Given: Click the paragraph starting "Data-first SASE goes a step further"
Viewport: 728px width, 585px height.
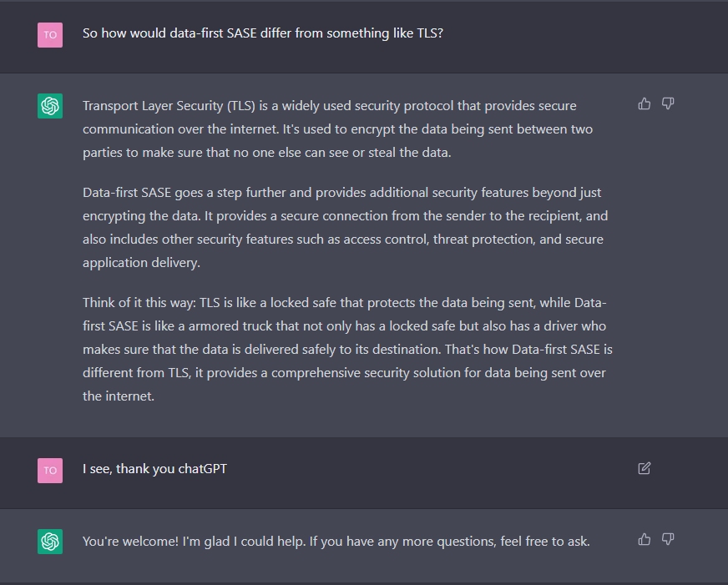Looking at the screenshot, I should pyautogui.click(x=342, y=227).
